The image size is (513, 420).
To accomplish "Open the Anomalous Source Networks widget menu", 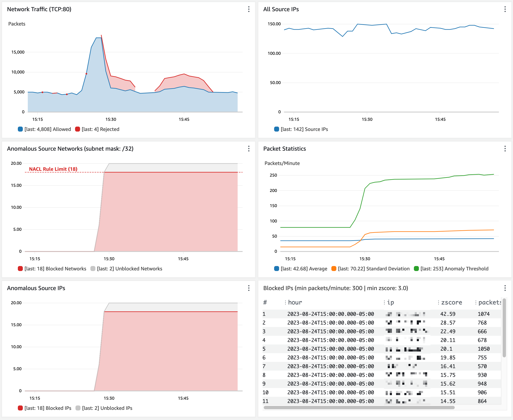I will tap(249, 149).
